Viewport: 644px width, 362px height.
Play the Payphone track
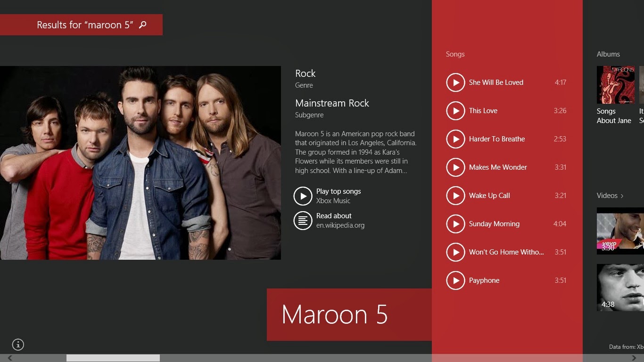pyautogui.click(x=455, y=280)
